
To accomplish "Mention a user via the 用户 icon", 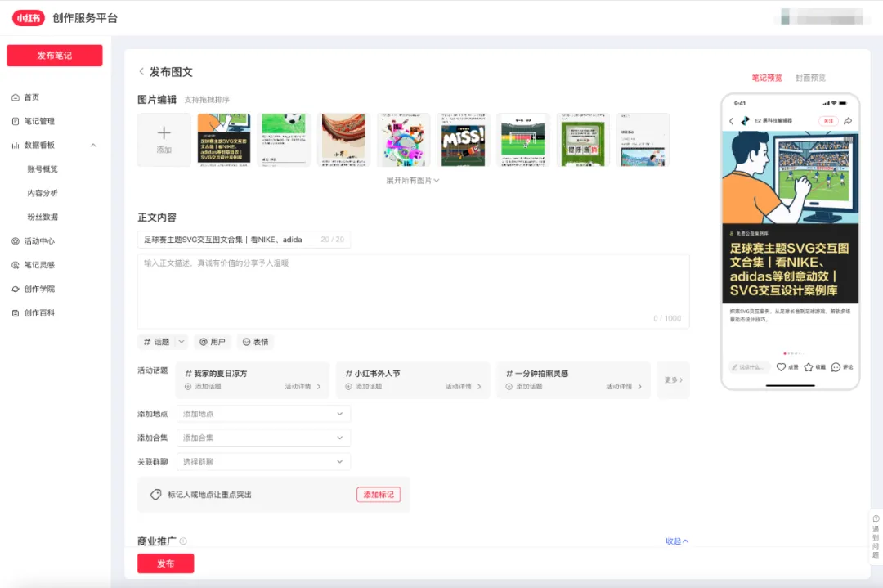I will 213,341.
